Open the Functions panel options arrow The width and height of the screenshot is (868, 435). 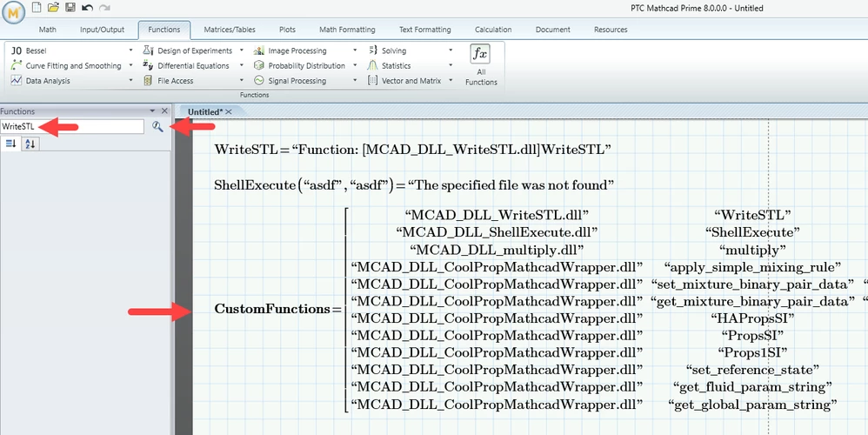click(152, 111)
